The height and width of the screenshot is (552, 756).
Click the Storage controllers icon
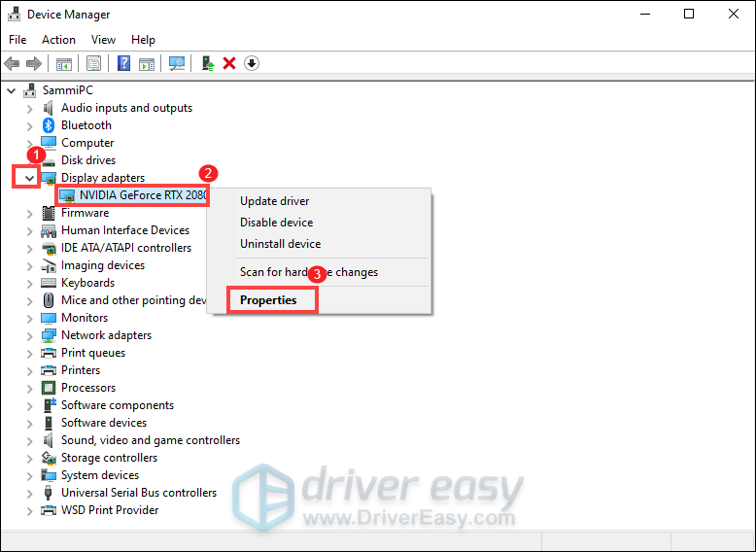pyautogui.click(x=49, y=458)
